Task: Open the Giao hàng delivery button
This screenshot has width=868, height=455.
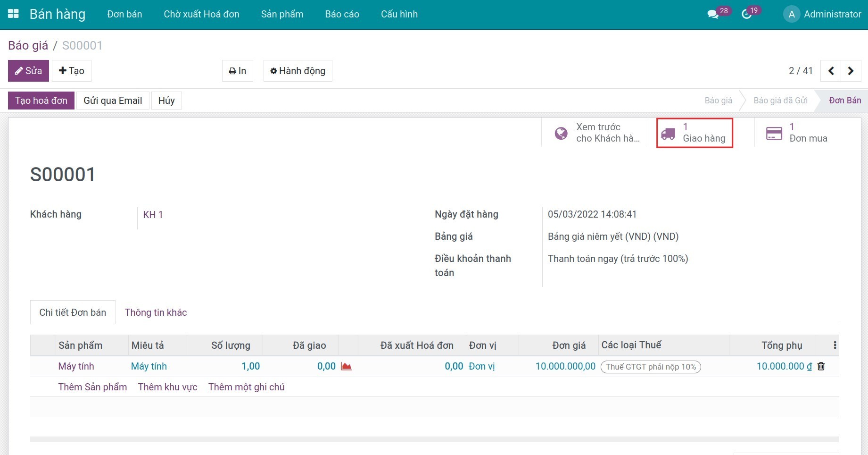Action: [694, 133]
